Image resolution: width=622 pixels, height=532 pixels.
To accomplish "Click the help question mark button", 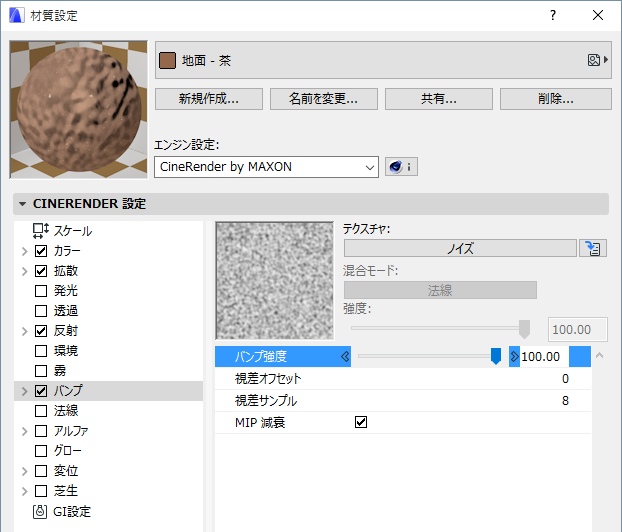I will pyautogui.click(x=553, y=15).
